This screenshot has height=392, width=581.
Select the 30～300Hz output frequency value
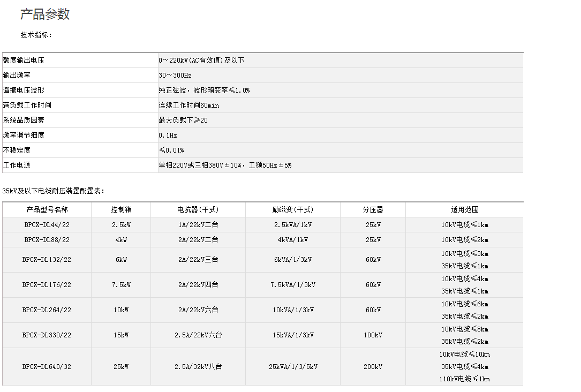(x=175, y=76)
